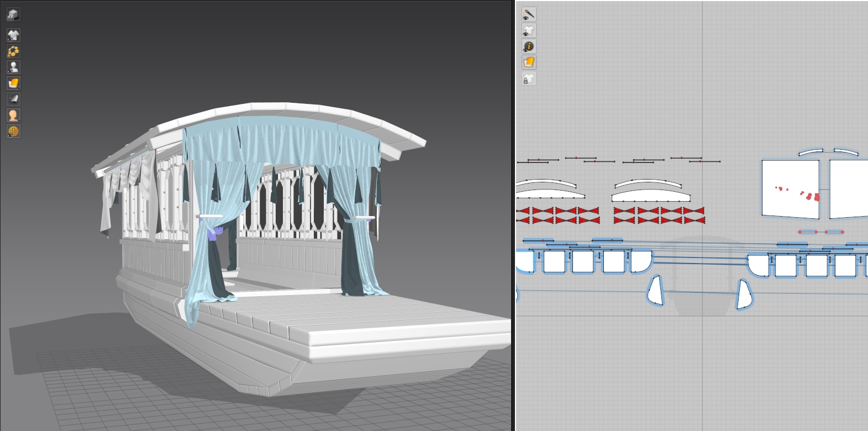Toggle garment visibility in the 3D window
This screenshot has height=431, width=868.
point(13,35)
